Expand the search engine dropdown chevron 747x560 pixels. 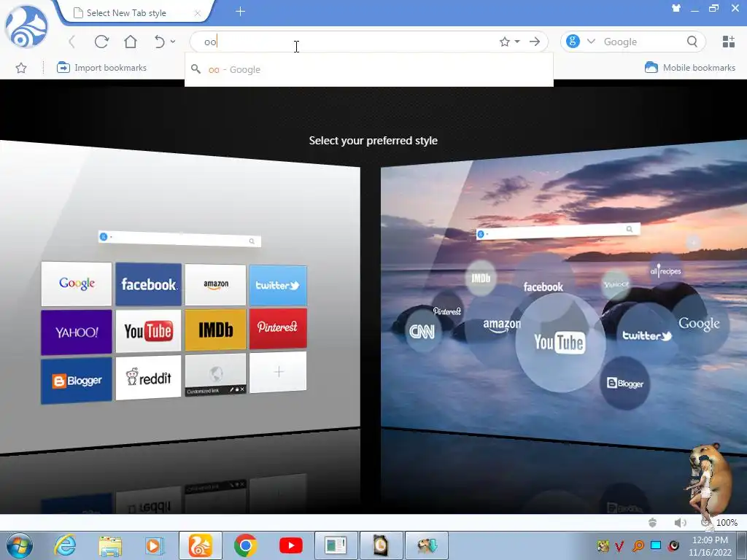tap(591, 42)
